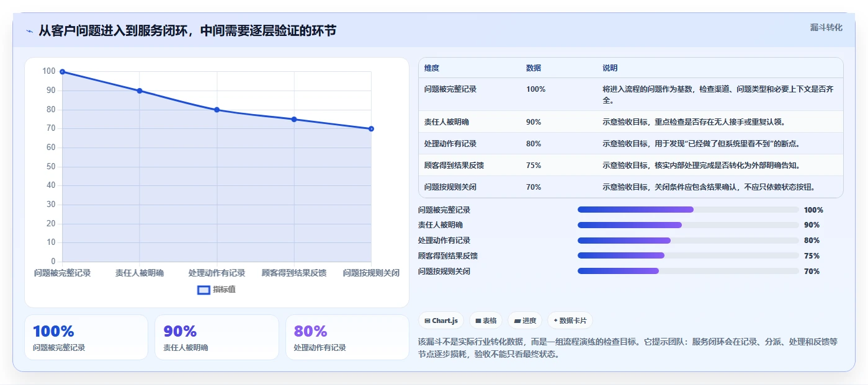Click table row name 问题被完整记录
This screenshot has height=385, width=868.
(x=450, y=89)
